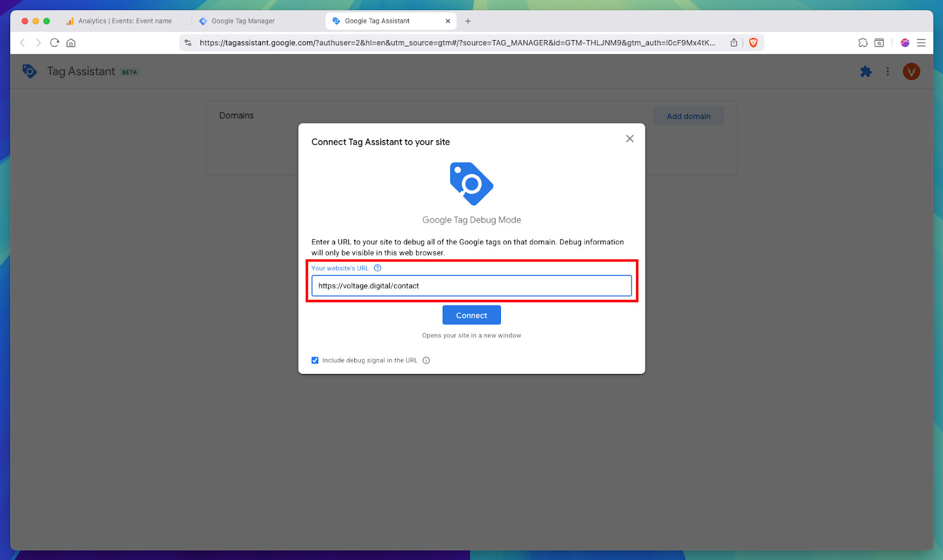The image size is (943, 560).
Task: Click the macOS green fullscreen button
Action: [x=47, y=21]
